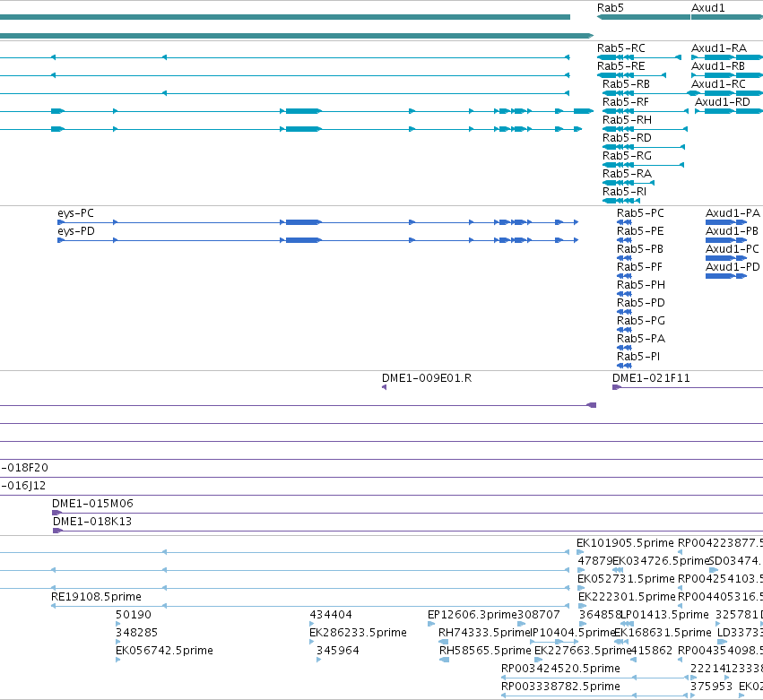763x700 pixels.
Task: Click the Rab5-RC transcript label
Action: tap(621, 48)
